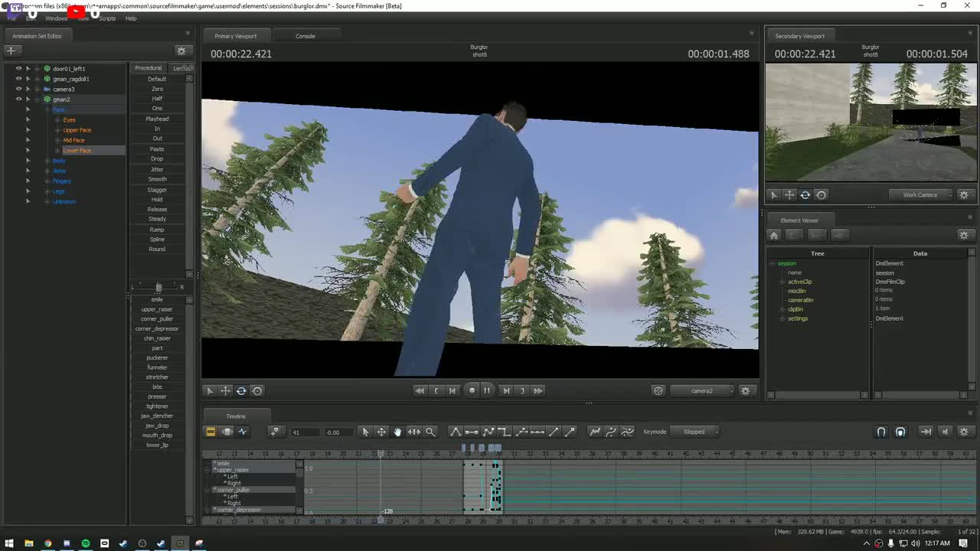Select settings in Element Viewer tree
Viewport: 980px width, 551px height.
click(x=798, y=318)
